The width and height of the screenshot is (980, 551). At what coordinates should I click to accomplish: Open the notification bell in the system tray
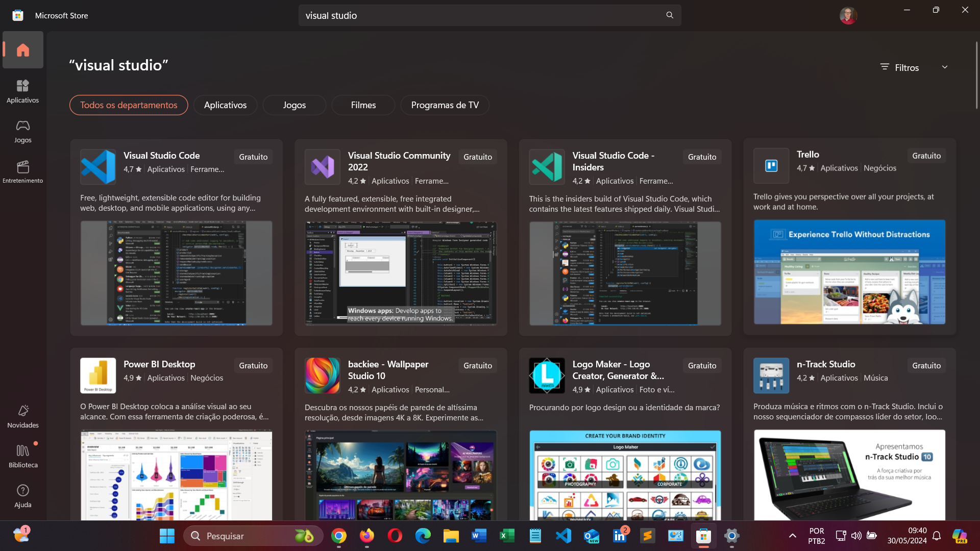937,536
